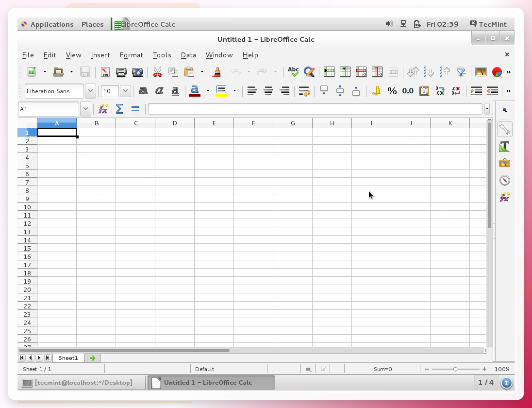The height and width of the screenshot is (408, 532).
Task: Open a file using the folder icon
Action: click(x=58, y=72)
